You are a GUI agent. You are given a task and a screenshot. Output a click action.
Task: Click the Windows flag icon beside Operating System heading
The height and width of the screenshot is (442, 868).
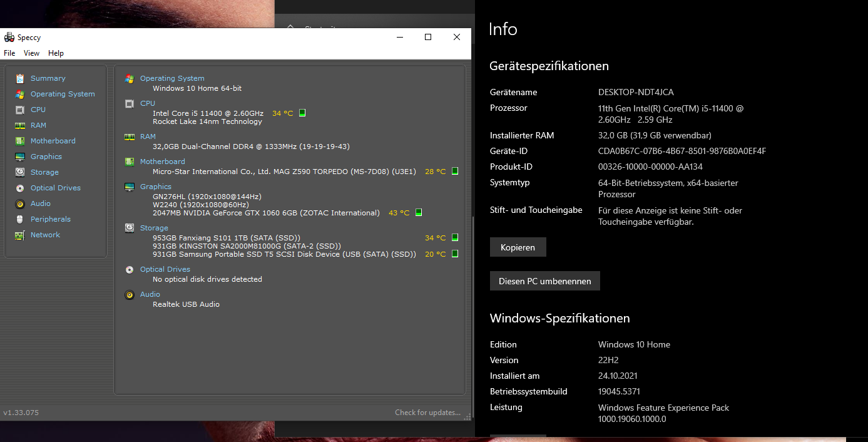[130, 78]
